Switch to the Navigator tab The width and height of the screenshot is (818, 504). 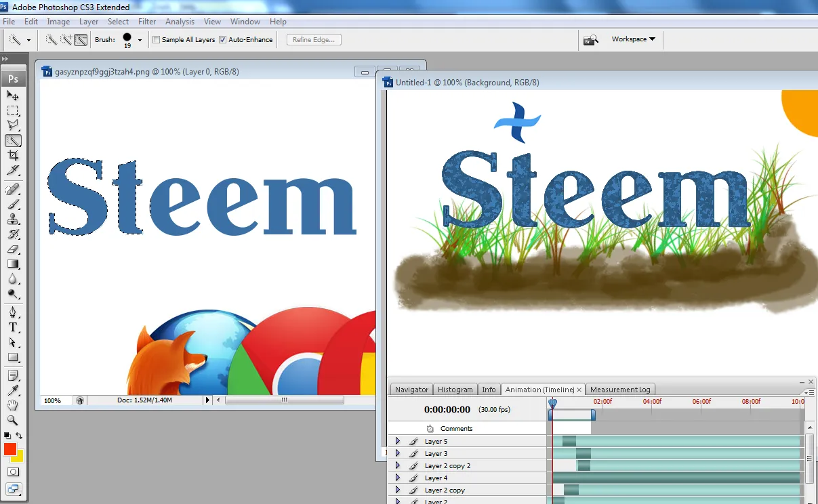coord(411,390)
